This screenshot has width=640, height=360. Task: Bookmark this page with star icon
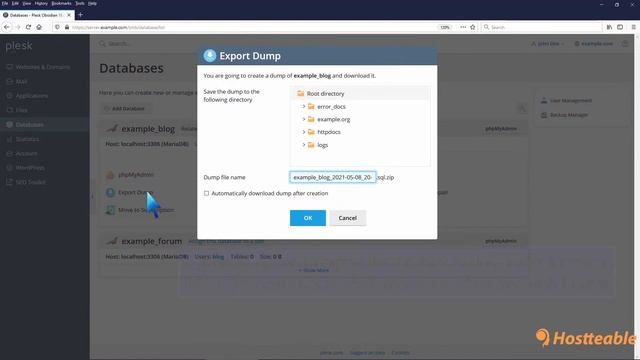click(473, 27)
